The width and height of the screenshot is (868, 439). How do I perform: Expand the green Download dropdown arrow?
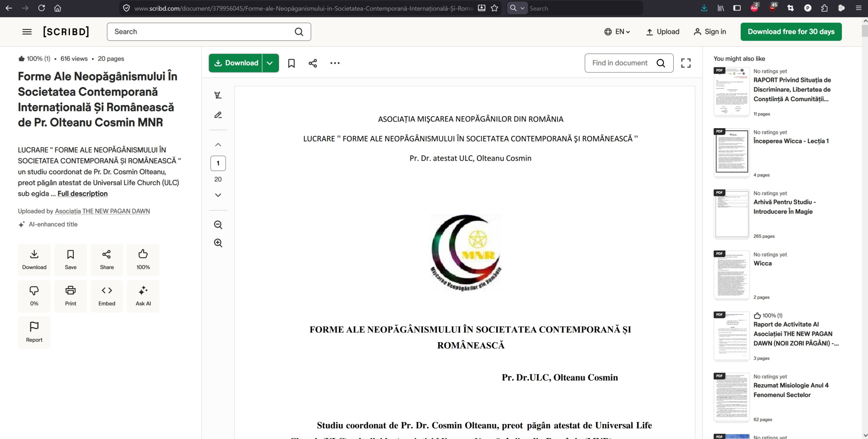(x=270, y=63)
